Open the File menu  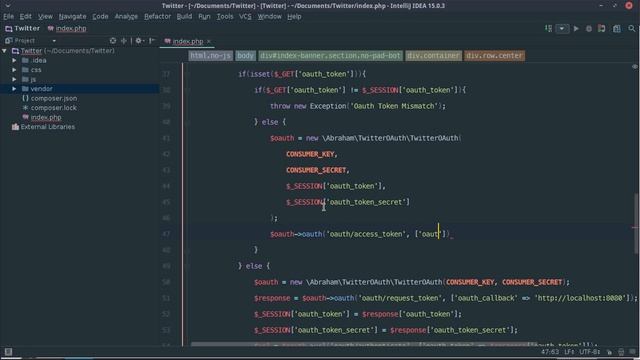(x=9, y=17)
